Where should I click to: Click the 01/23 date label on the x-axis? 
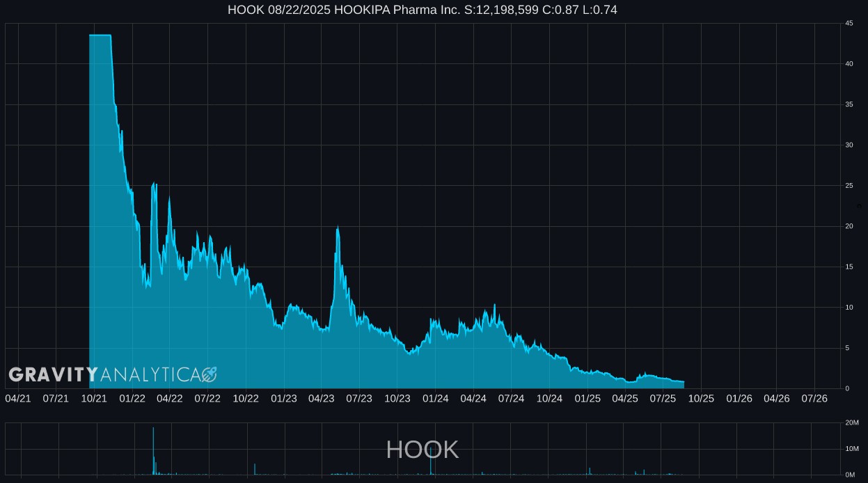[x=284, y=398]
